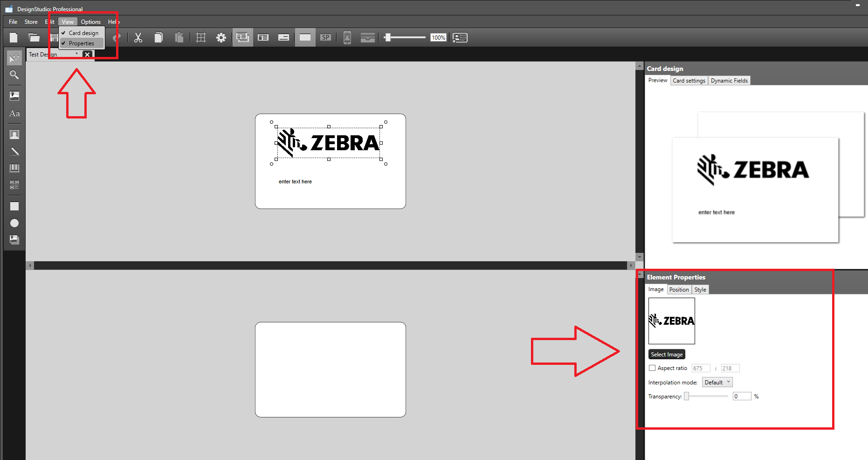Select the Signature drawing tool
Image resolution: width=868 pixels, height=460 pixels.
[14, 151]
